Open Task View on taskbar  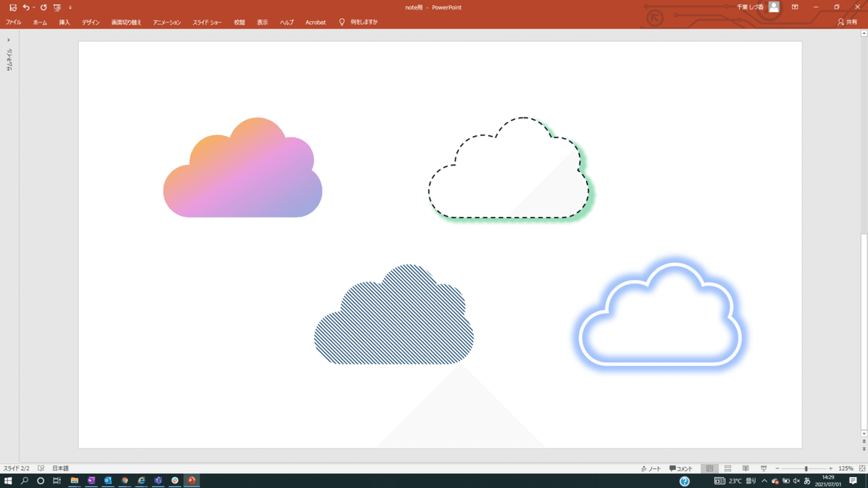click(x=56, y=481)
